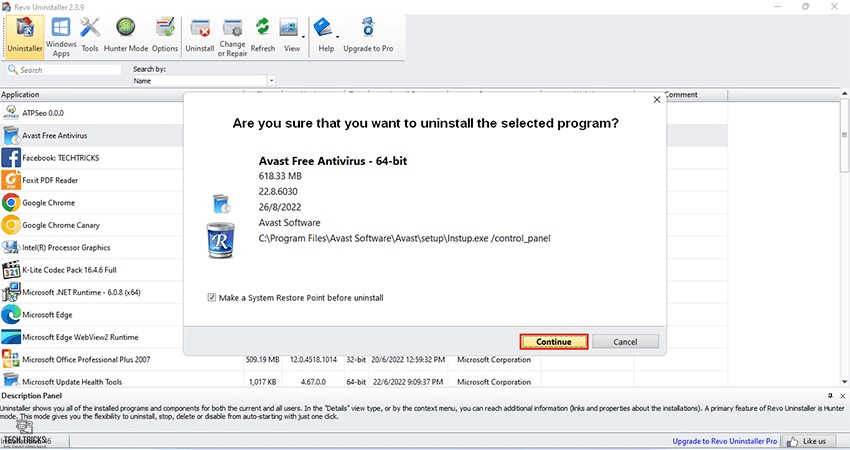Open Windows Apps in the toolbar
Image resolution: width=850 pixels, height=450 pixels.
(61, 36)
